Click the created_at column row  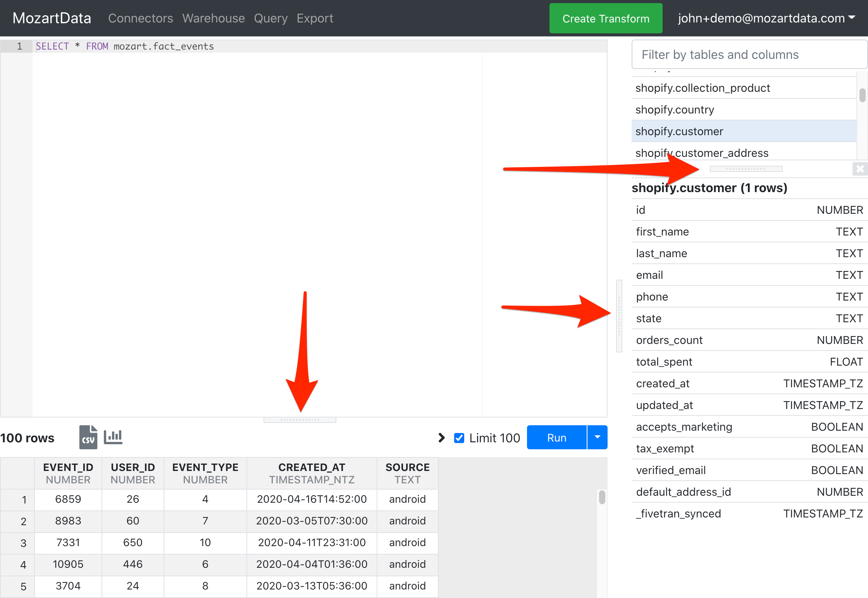(749, 383)
